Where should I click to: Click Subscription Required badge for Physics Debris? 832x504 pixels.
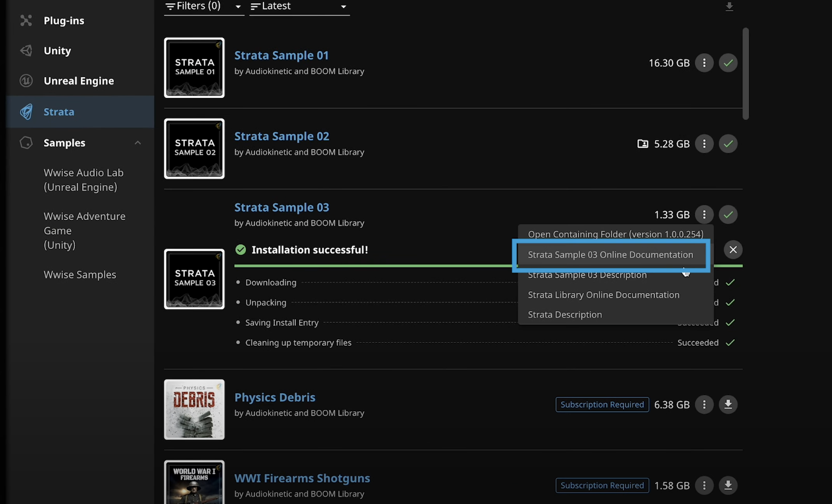pyautogui.click(x=602, y=405)
